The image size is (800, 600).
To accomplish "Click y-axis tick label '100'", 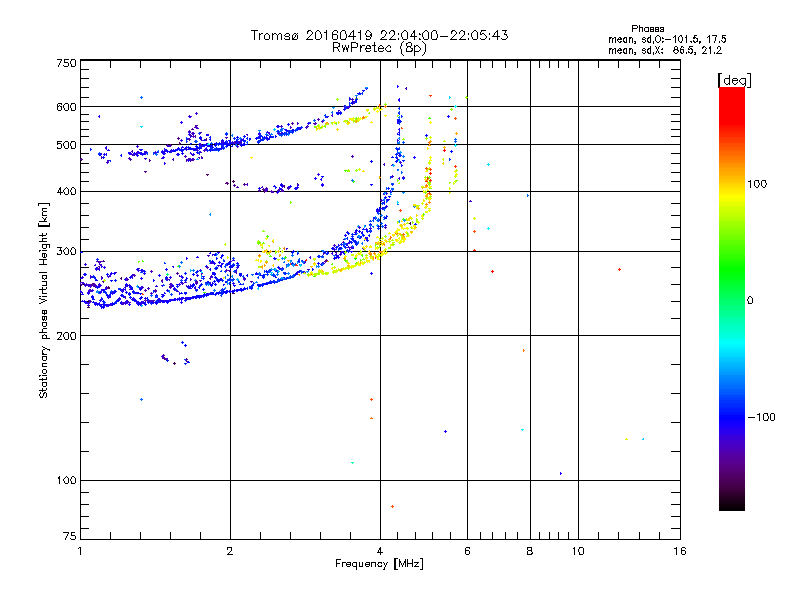I will pos(66,481).
